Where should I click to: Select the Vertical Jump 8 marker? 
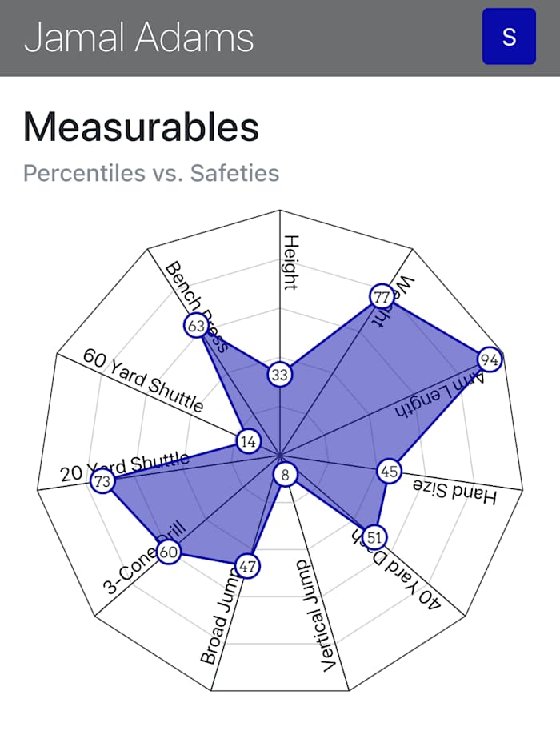click(x=285, y=475)
